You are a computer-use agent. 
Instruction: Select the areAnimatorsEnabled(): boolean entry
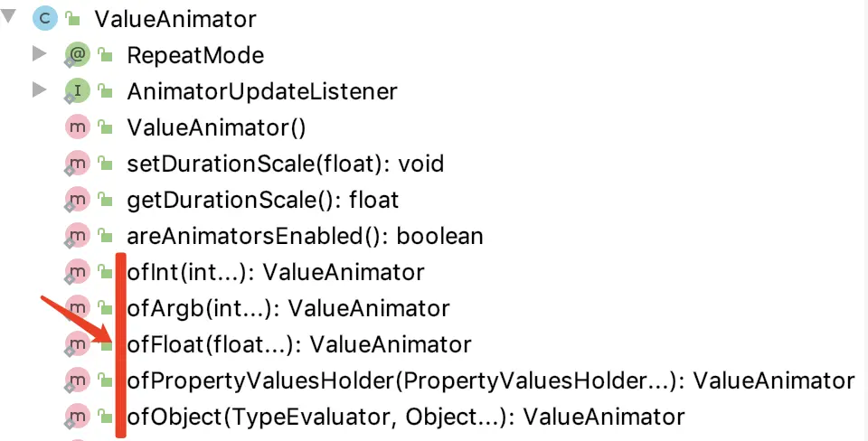tap(305, 236)
